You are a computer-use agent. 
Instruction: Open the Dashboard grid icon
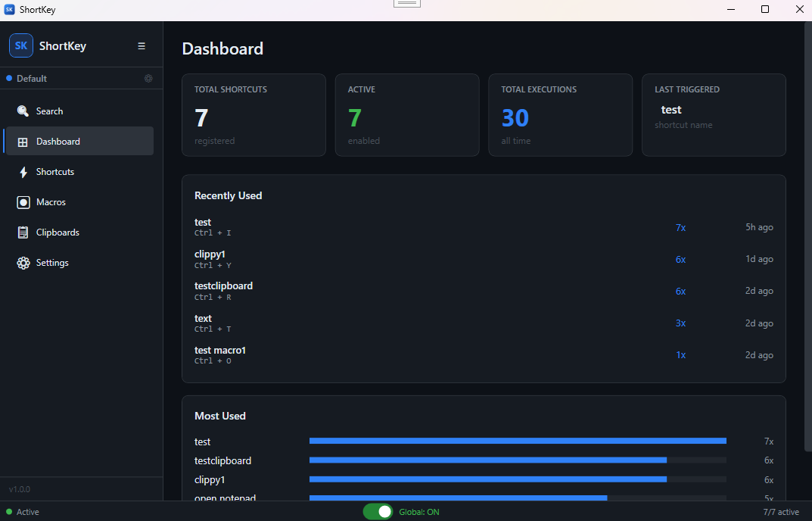(23, 141)
